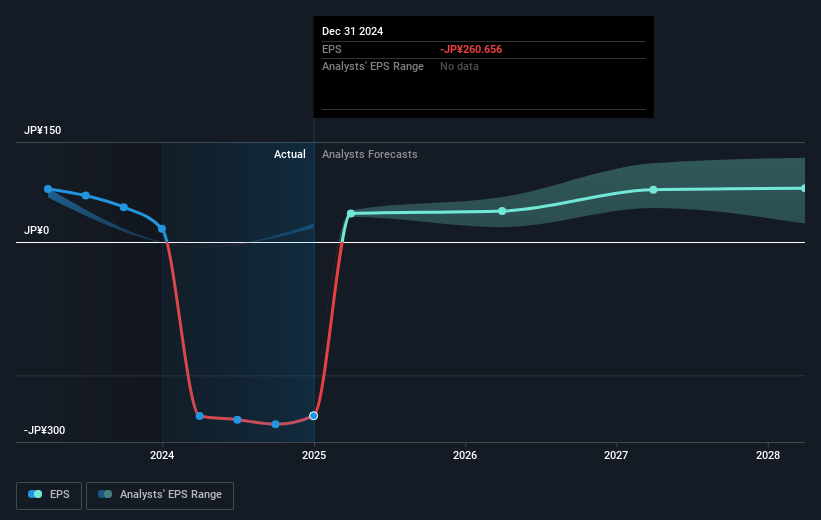The height and width of the screenshot is (520, 821).
Task: Click the 2025 x-axis label
Action: point(314,455)
